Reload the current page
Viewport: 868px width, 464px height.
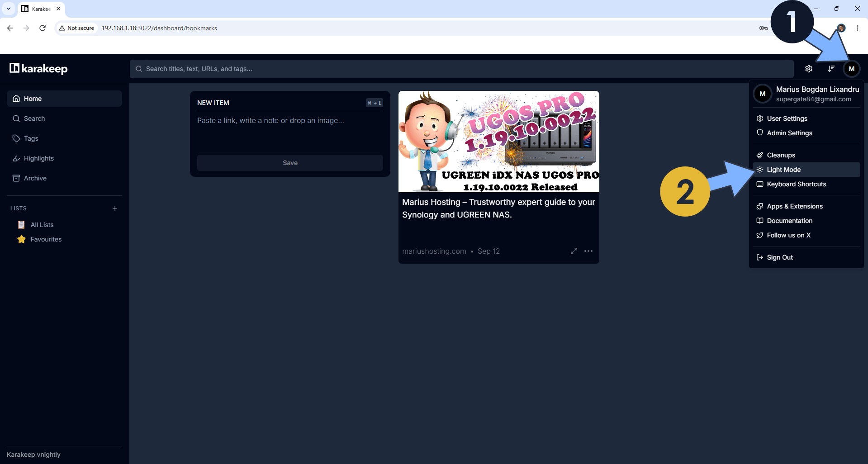[43, 28]
